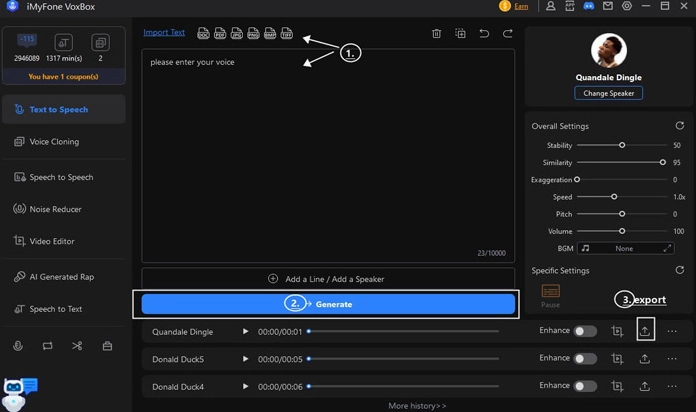Toggle Enhance for Donald Duck5
Viewport: 696px width, 412px height.
585,359
